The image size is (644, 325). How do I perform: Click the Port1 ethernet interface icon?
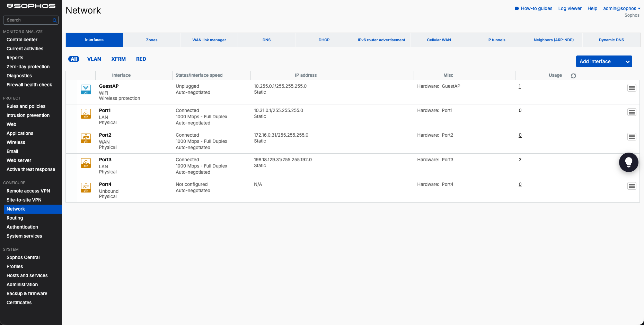(86, 114)
